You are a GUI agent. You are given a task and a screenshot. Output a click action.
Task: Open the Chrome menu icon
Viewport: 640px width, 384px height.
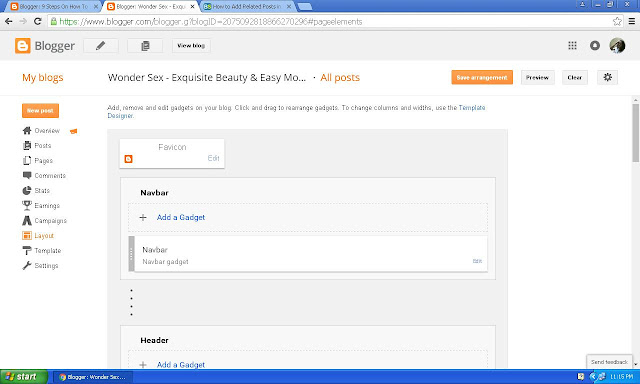pyautogui.click(x=632, y=21)
